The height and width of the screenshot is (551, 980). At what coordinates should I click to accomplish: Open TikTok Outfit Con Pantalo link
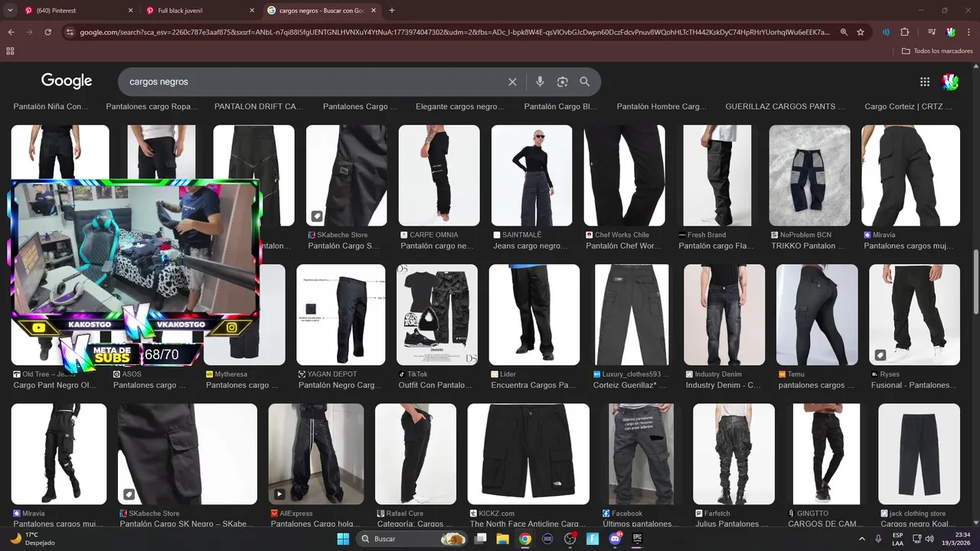point(436,386)
